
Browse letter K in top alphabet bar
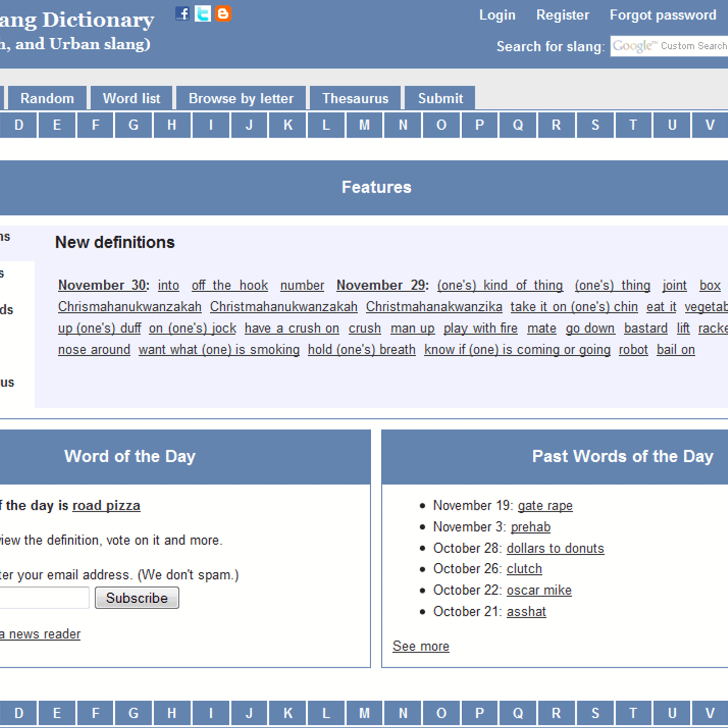288,125
